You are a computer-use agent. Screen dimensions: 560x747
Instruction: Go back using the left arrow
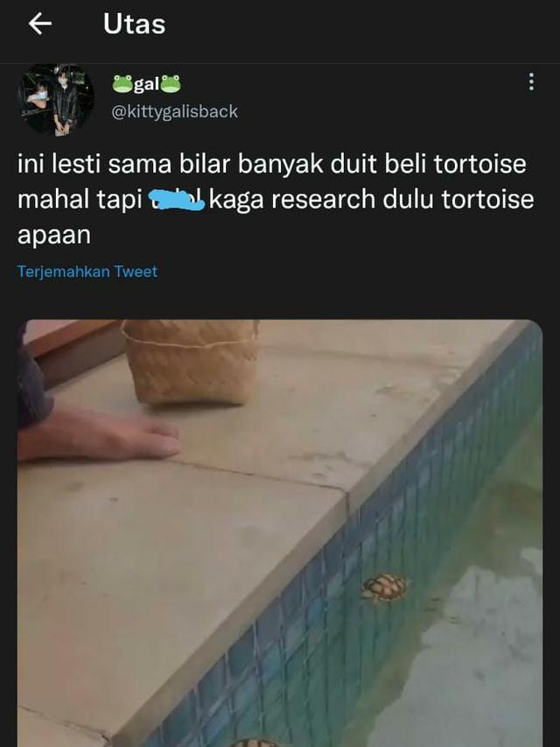[40, 24]
